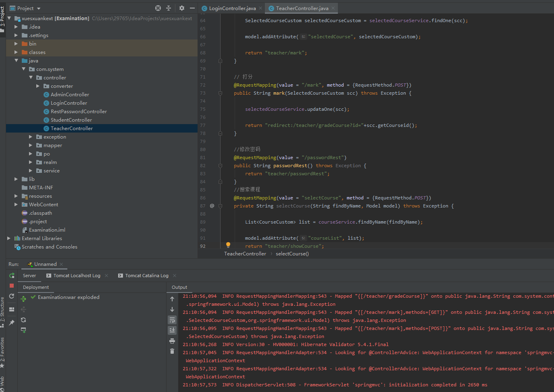Clear all output with trash icon
The image size is (554, 392).
tap(172, 351)
